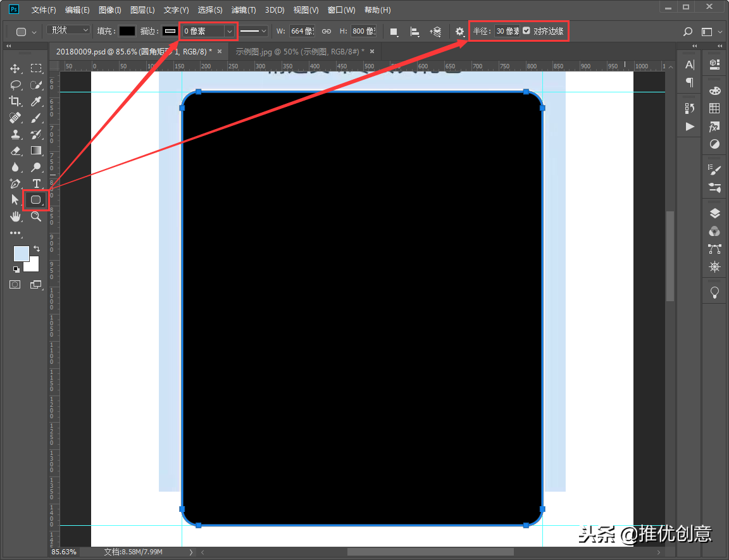
Task: Open the Character panel icon
Action: (690, 65)
